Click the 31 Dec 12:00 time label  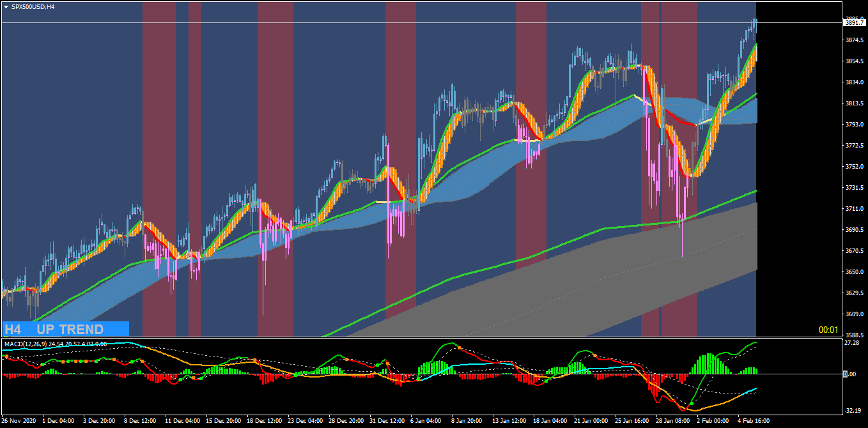[387, 421]
